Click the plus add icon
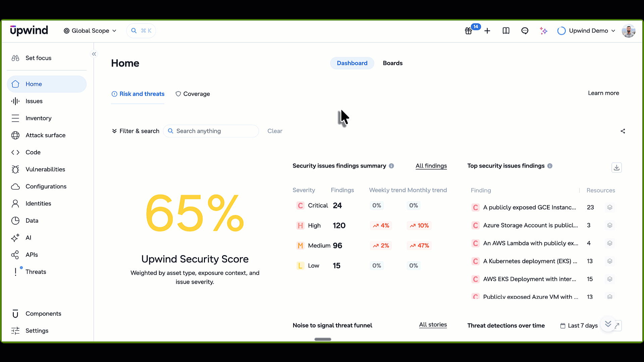The width and height of the screenshot is (644, 362). click(x=487, y=31)
